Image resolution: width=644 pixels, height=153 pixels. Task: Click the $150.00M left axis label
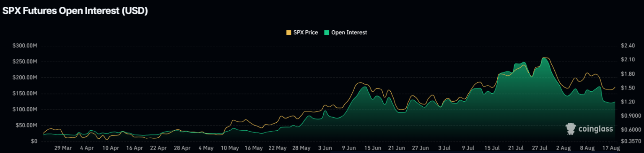tap(26, 93)
